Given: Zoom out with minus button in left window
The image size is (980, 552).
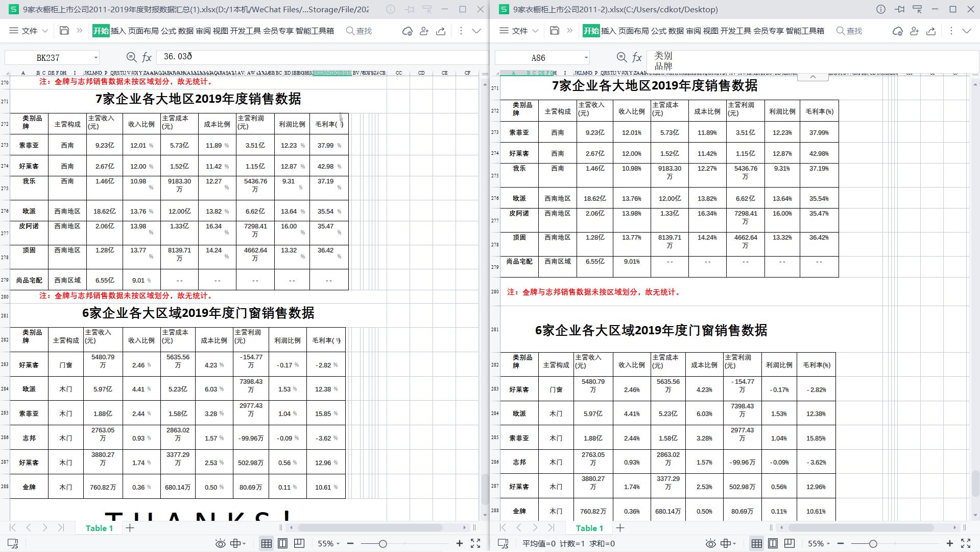Looking at the screenshot, I should pyautogui.click(x=350, y=543).
